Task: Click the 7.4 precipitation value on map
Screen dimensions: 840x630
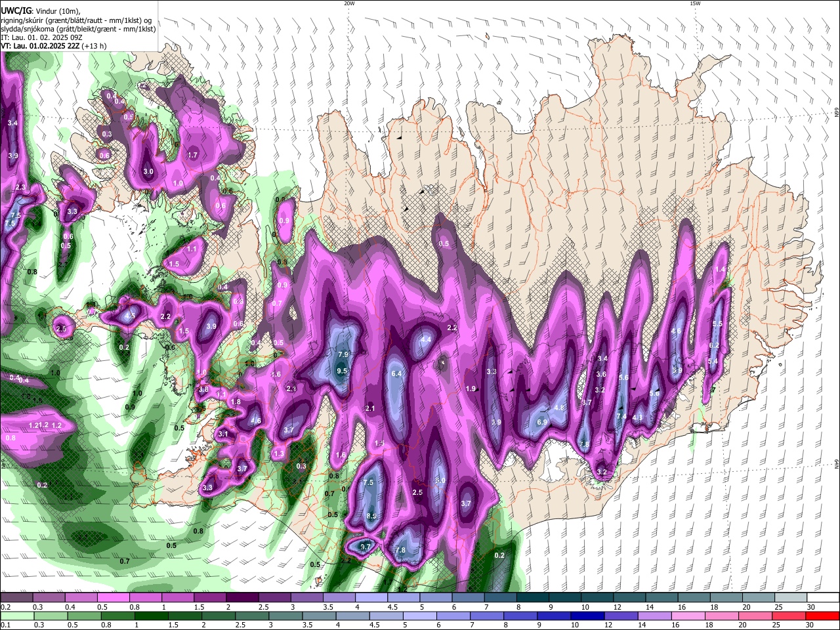Action: pyautogui.click(x=621, y=417)
